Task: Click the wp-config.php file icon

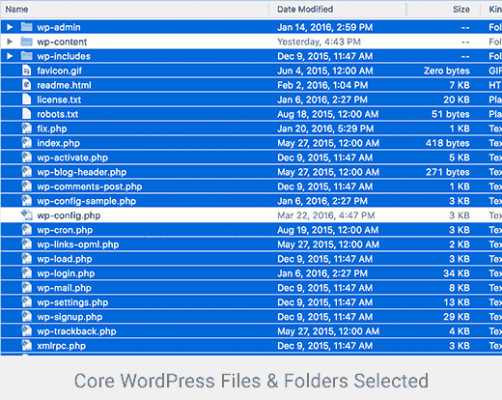Action: point(27,215)
